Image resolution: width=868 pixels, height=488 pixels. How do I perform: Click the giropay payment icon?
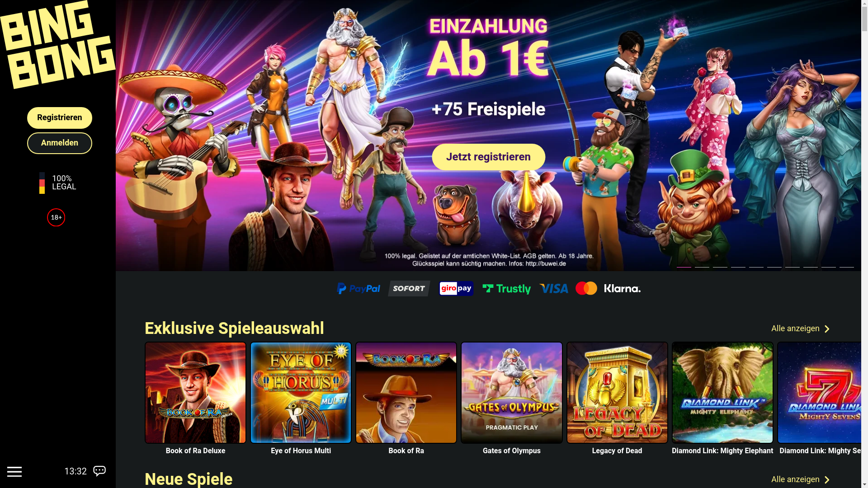coord(456,288)
